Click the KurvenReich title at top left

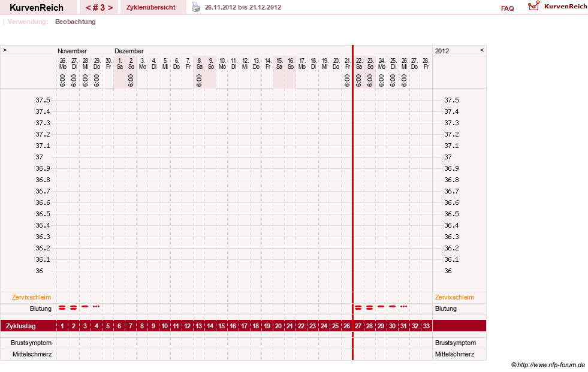tap(37, 8)
